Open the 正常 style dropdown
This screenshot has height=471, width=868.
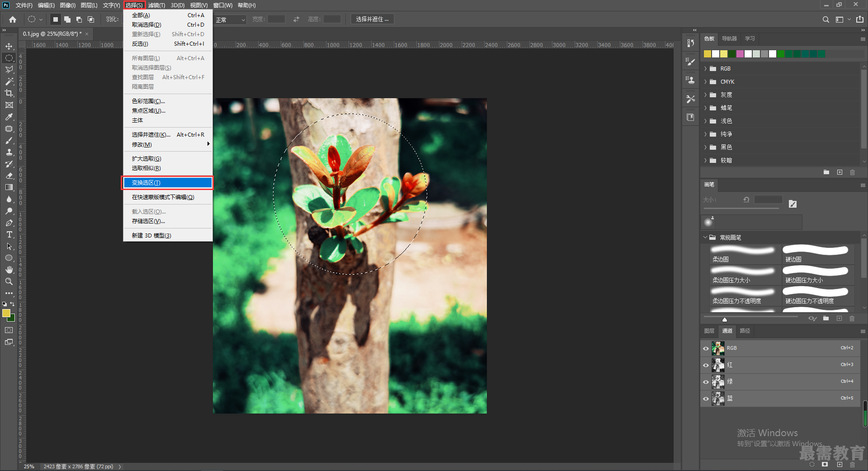pyautogui.click(x=230, y=19)
